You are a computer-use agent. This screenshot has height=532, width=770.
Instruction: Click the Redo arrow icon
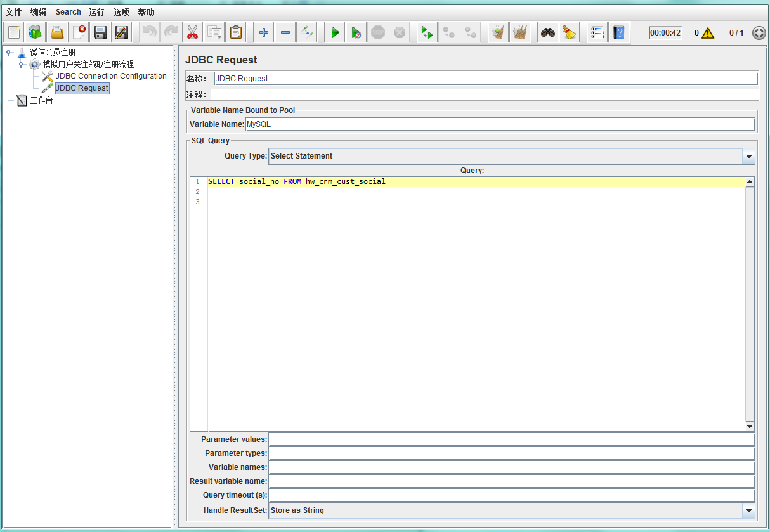(x=171, y=32)
